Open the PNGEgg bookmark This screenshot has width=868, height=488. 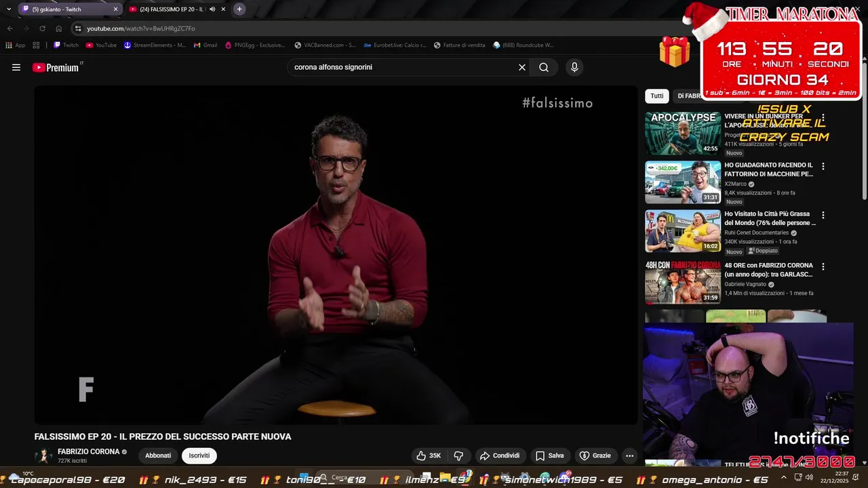[254, 45]
